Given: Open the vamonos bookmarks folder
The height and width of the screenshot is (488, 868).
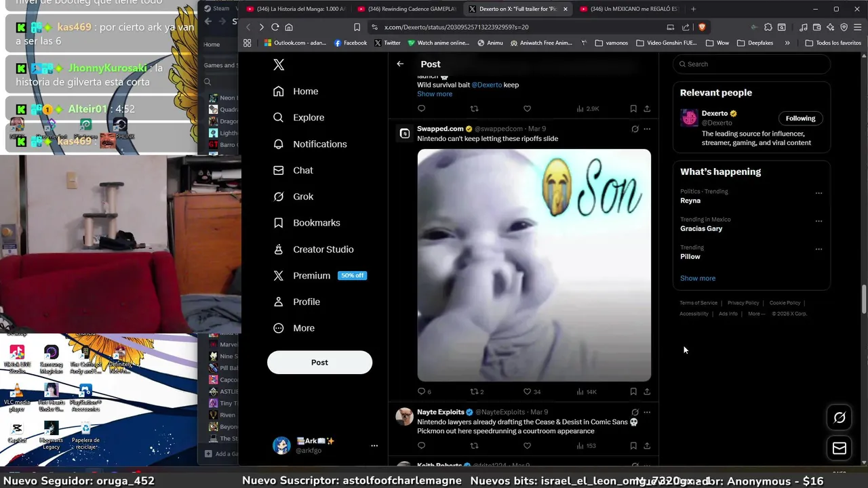Looking at the screenshot, I should [612, 43].
